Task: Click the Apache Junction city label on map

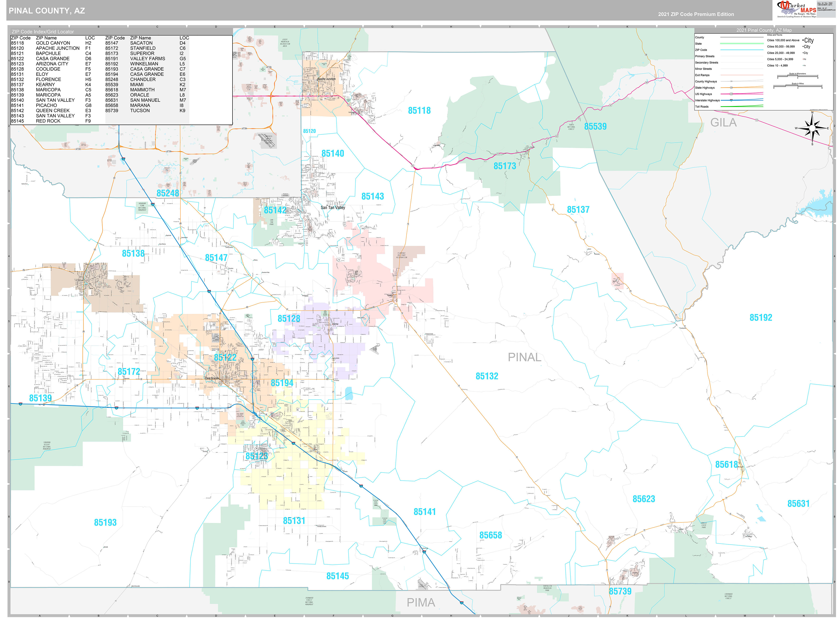Action: pyautogui.click(x=326, y=79)
